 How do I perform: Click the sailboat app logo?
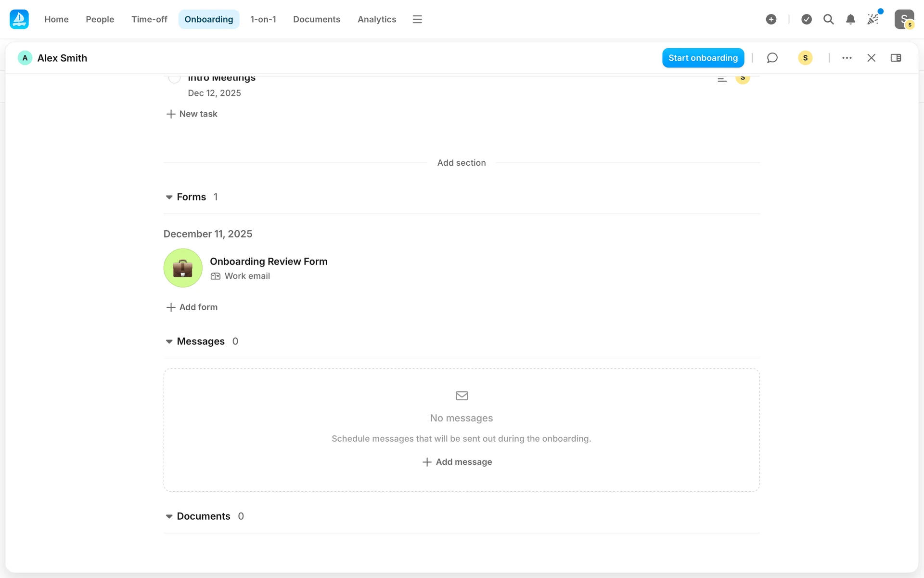[x=19, y=19]
